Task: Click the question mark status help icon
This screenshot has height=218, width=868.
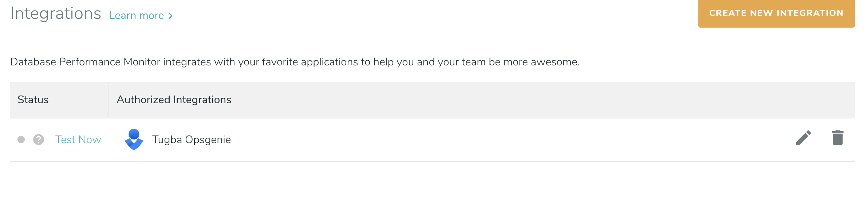Action: click(39, 140)
